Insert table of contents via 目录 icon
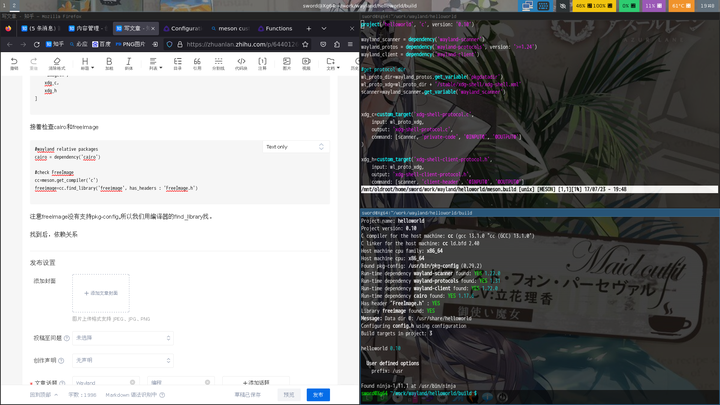Viewport: 720px width, 405px height. coord(177,63)
